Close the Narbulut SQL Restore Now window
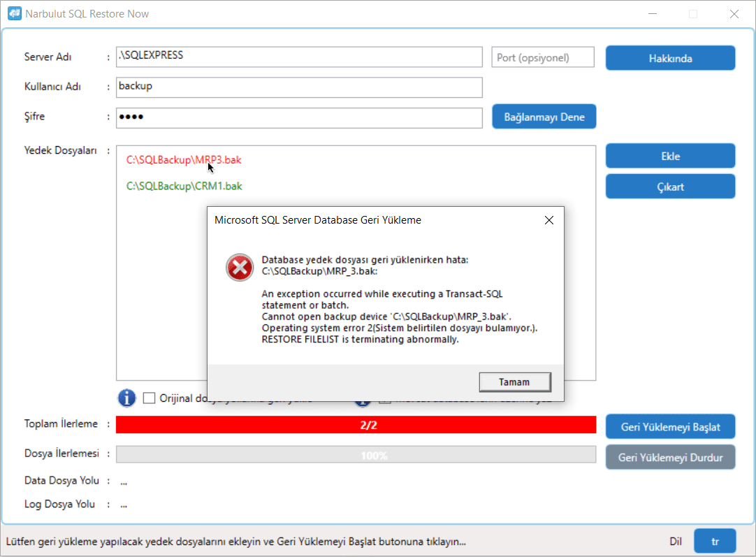Viewport: 756px width, 557px height. (734, 14)
